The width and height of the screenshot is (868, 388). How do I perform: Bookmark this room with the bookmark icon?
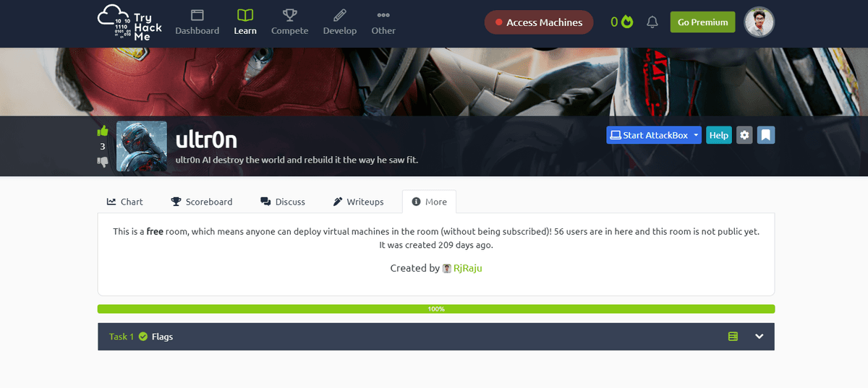coord(766,135)
